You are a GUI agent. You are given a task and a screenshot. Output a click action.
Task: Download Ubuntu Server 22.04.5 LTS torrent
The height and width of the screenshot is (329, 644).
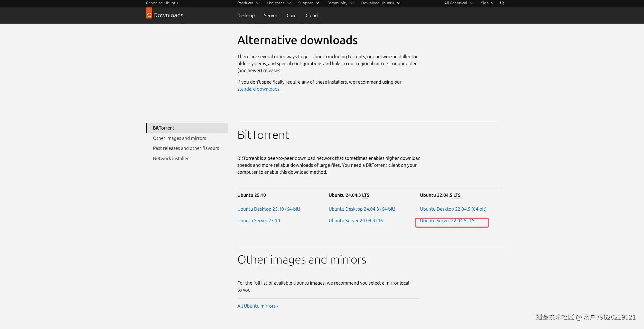(x=447, y=221)
